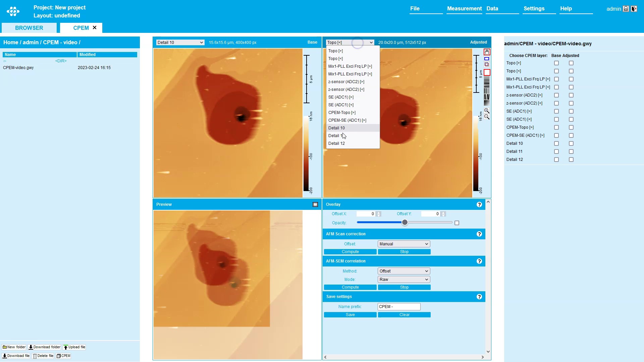The height and width of the screenshot is (362, 644).
Task: Toggle checkbox beside the Opacity slider
Action: pyautogui.click(x=457, y=223)
